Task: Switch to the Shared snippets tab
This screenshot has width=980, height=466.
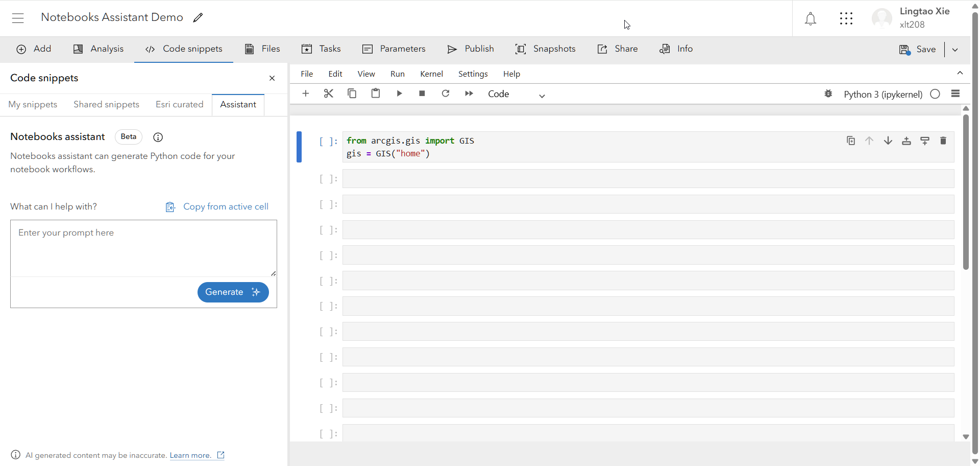Action: 106,104
